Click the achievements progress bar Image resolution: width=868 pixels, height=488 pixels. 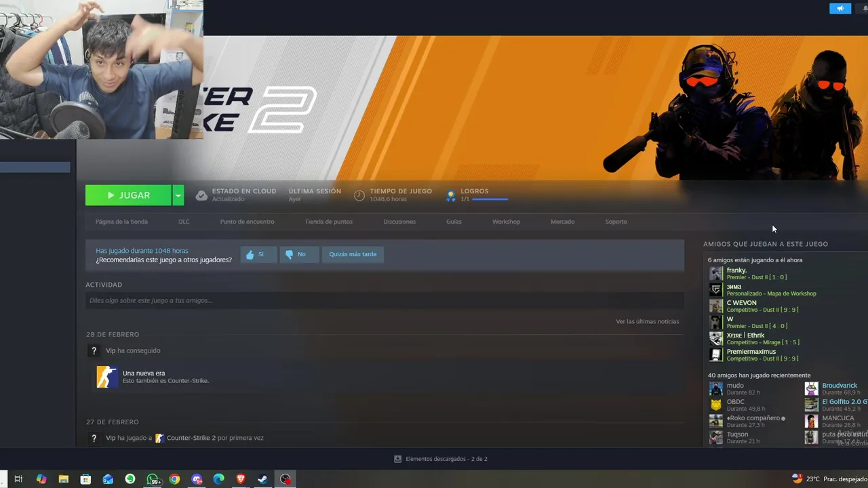coord(490,199)
